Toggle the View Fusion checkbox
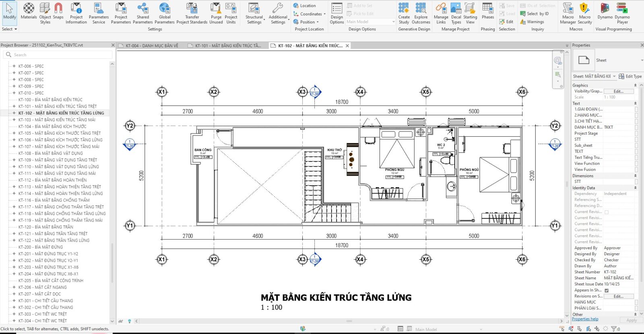The width and height of the screenshot is (644, 334). [x=636, y=170]
